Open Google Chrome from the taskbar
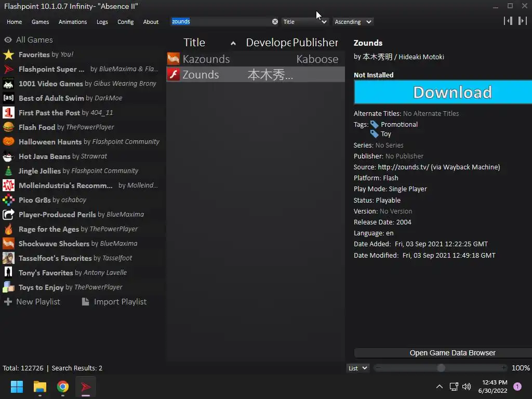532x399 pixels. (x=63, y=387)
